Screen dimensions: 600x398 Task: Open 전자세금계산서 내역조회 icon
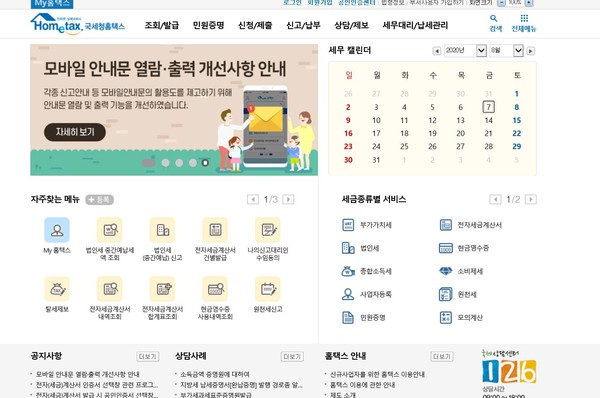[110, 289]
